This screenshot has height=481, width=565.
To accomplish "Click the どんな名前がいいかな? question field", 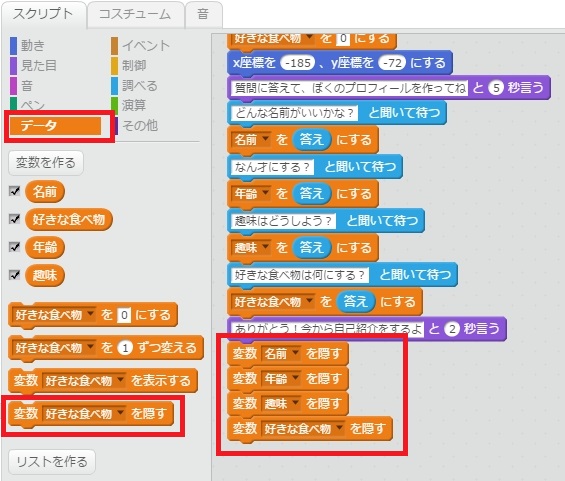I will point(294,113).
